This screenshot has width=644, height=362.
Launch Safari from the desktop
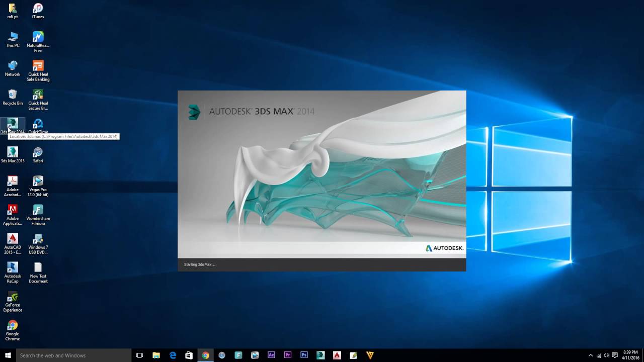tap(38, 155)
